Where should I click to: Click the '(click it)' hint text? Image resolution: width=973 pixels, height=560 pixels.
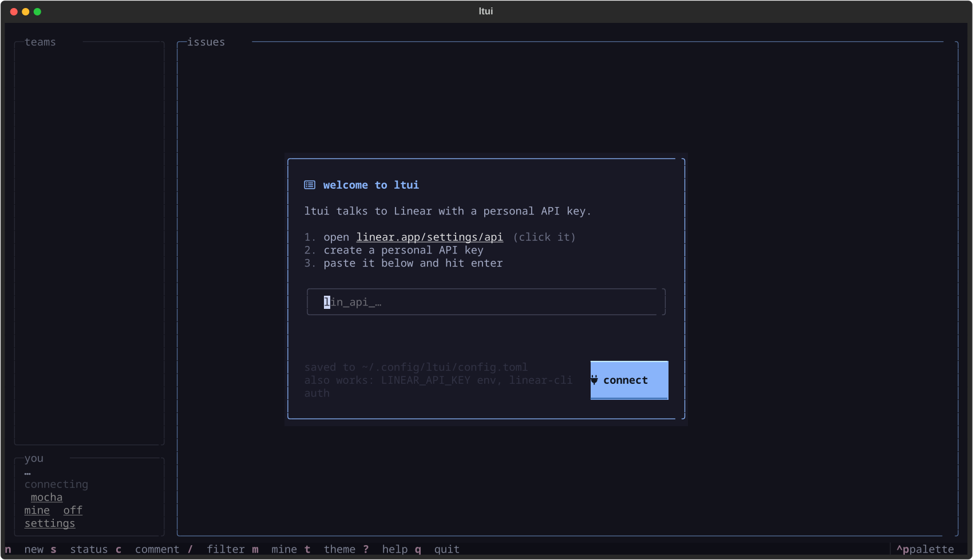pos(544,237)
